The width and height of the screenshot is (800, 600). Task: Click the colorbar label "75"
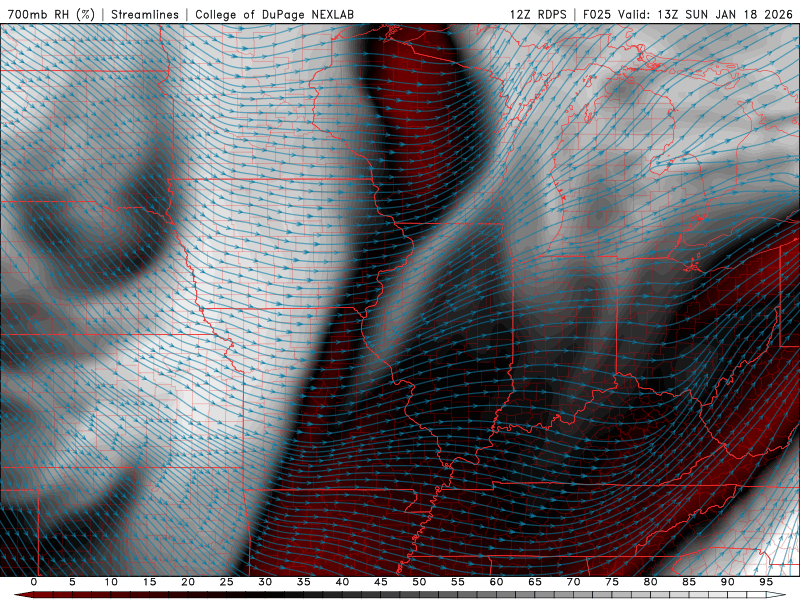[x=612, y=582]
